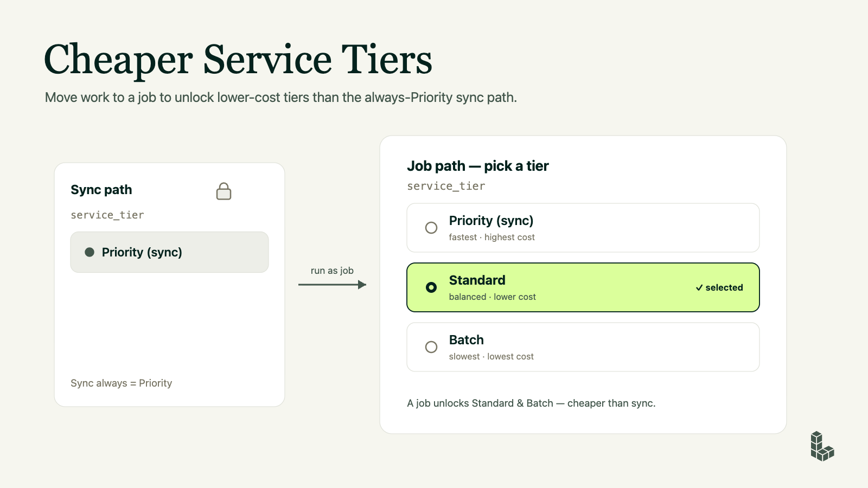The width and height of the screenshot is (868, 488).
Task: Click the Priority (sync) job tier card
Action: pos(583,228)
